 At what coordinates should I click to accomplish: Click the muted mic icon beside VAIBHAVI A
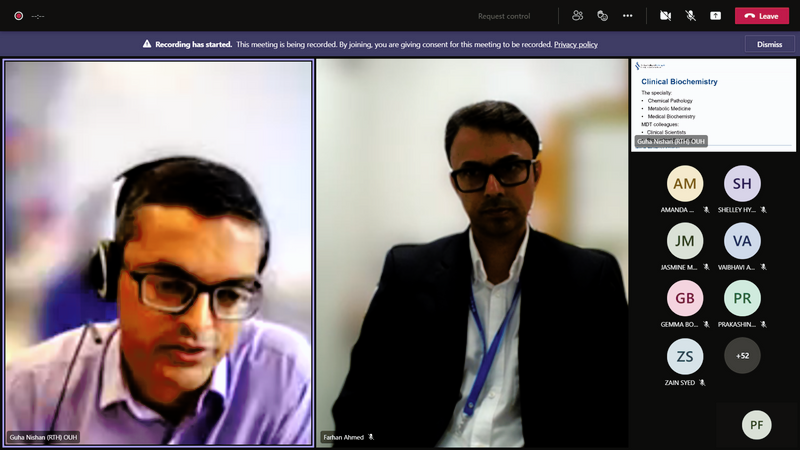pyautogui.click(x=763, y=267)
